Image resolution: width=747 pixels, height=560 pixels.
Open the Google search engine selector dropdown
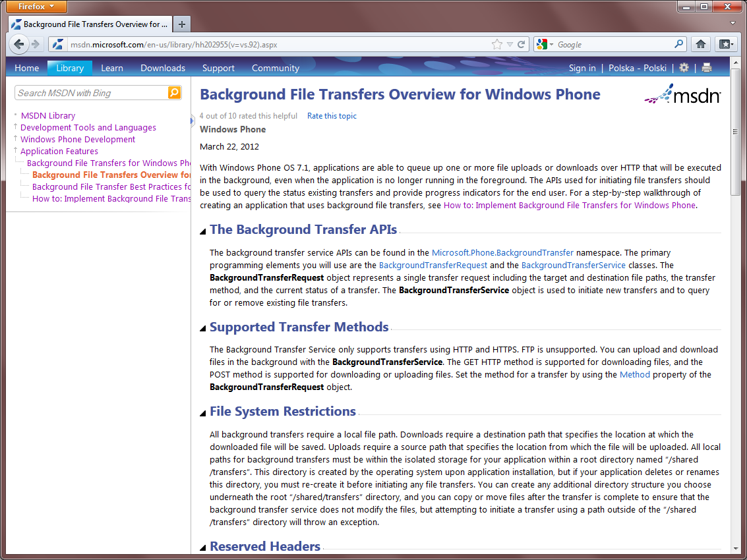(545, 44)
